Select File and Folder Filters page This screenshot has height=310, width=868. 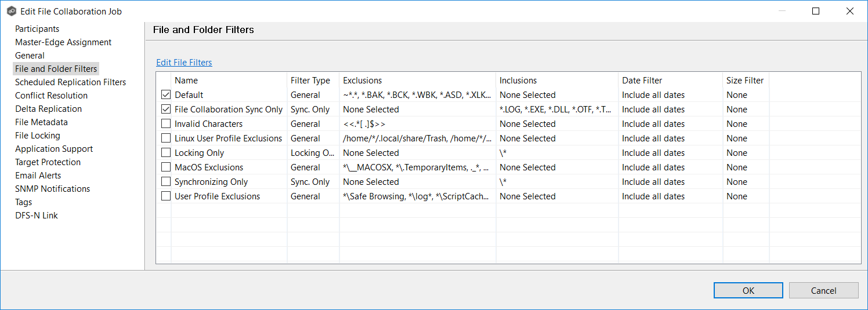[56, 68]
